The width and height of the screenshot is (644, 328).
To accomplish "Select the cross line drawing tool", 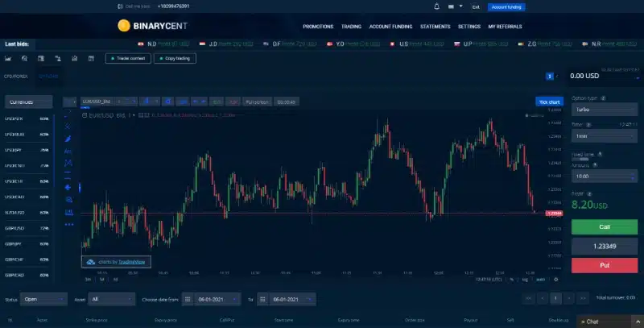I will (x=68, y=127).
